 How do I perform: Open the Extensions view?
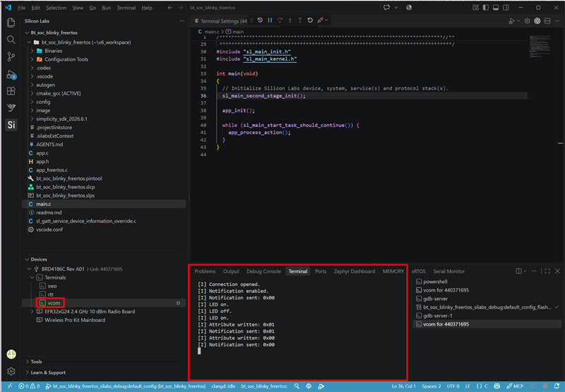[x=11, y=91]
